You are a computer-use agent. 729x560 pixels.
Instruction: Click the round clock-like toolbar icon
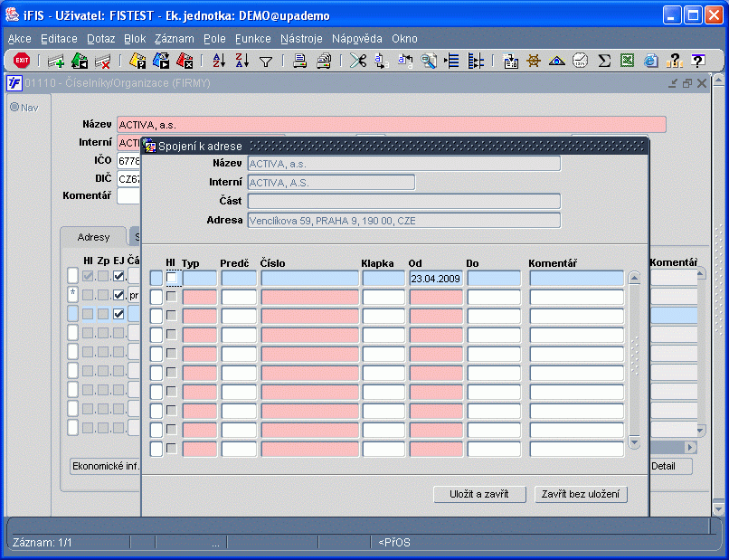(x=581, y=61)
